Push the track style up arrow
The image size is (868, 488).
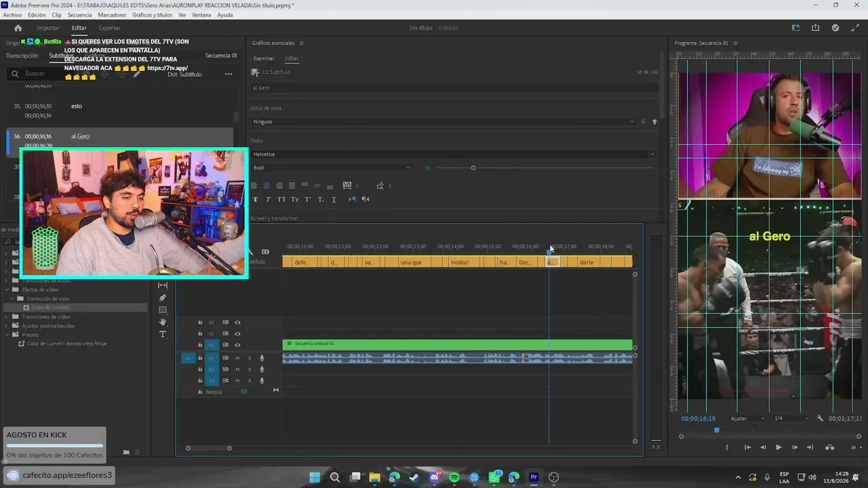654,122
